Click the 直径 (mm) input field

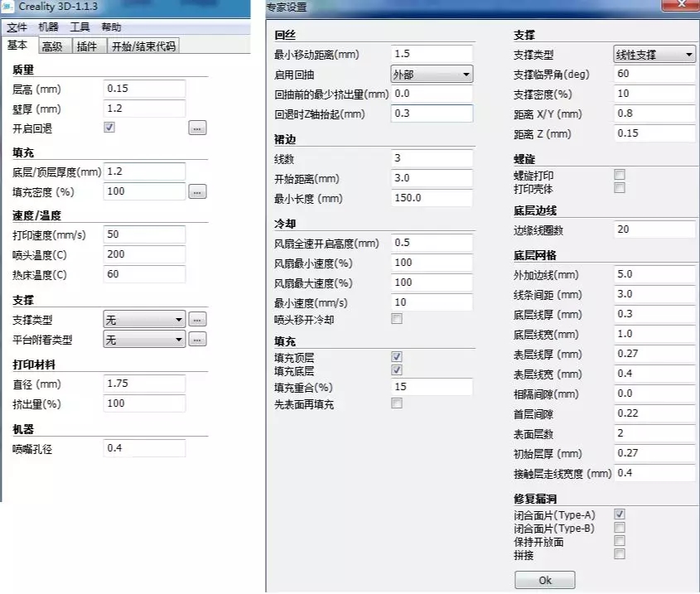coord(144,384)
